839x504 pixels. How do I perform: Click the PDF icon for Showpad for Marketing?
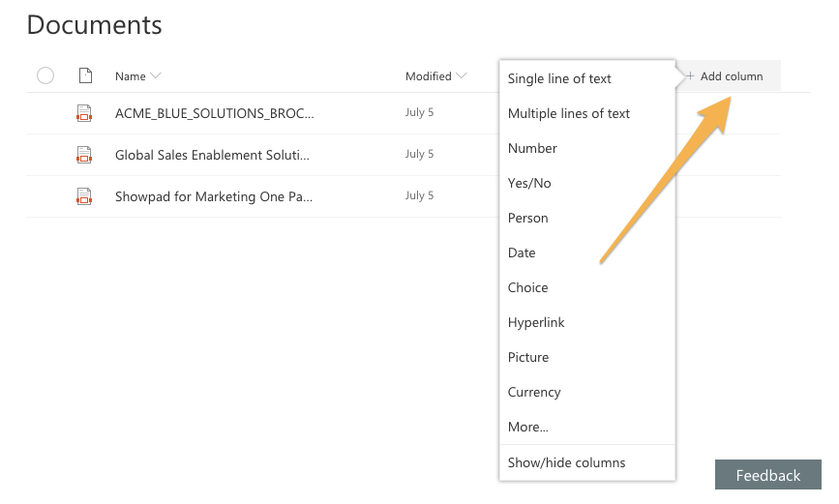84,196
